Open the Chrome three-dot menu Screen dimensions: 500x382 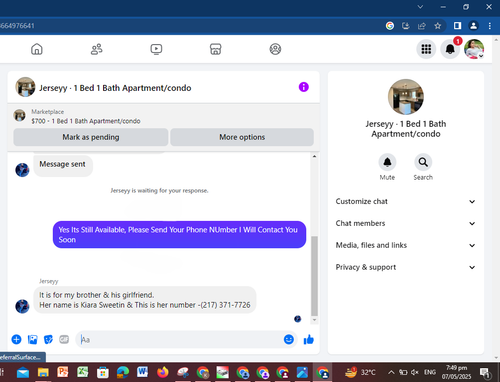(489, 26)
